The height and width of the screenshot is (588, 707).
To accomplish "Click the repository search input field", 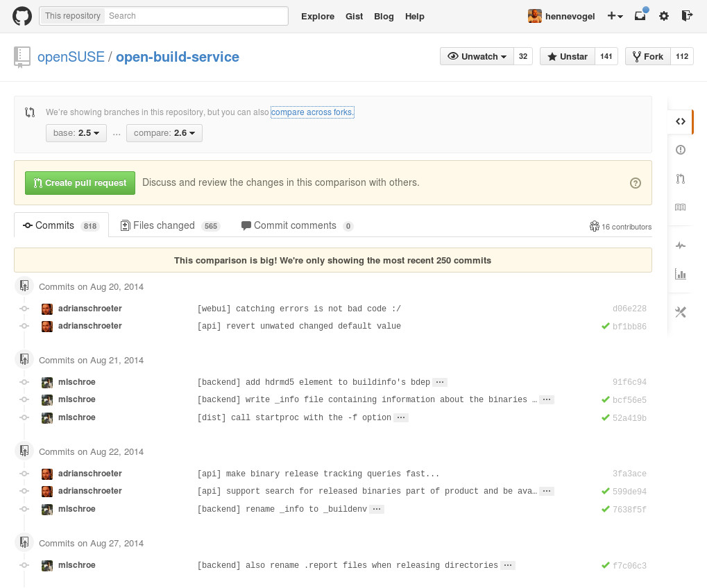I will [196, 16].
